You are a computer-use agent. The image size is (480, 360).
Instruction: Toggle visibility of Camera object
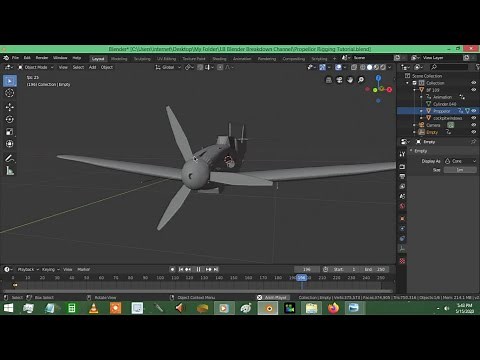pyautogui.click(x=473, y=125)
